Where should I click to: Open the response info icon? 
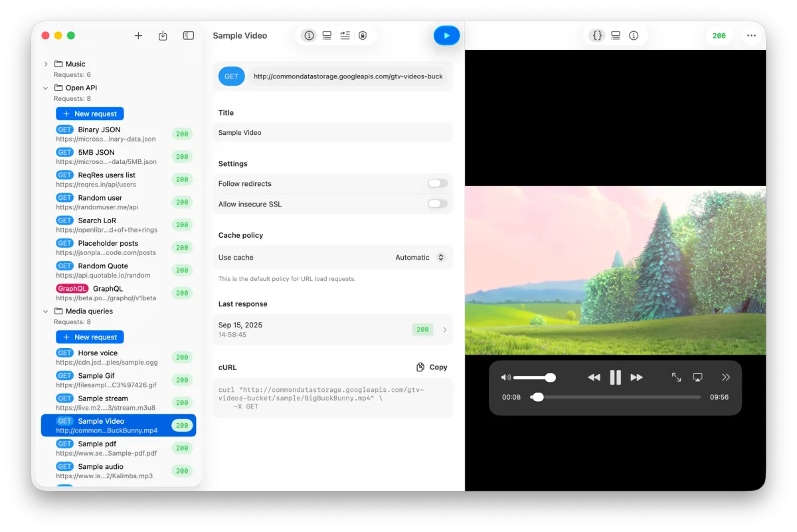pos(634,35)
